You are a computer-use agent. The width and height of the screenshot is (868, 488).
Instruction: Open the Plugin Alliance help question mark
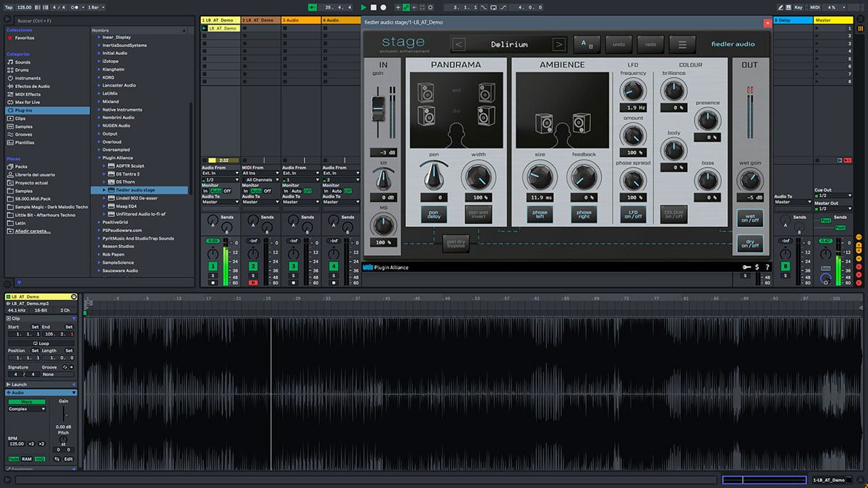pos(766,267)
